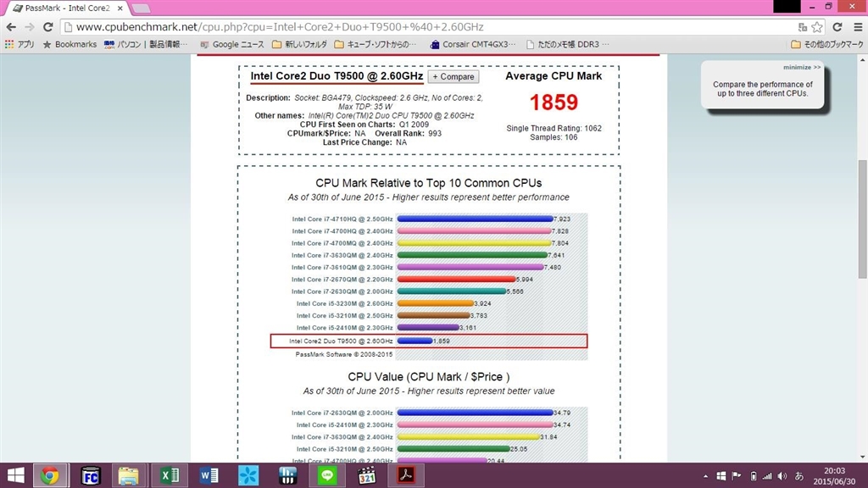Open File Explorer from taskbar

[129, 476]
